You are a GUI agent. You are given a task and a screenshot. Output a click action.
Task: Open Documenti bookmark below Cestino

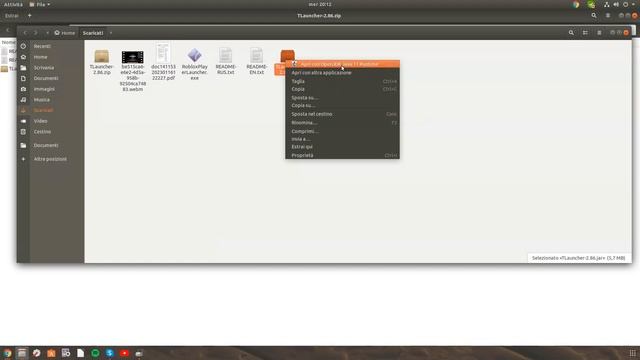[x=46, y=145]
